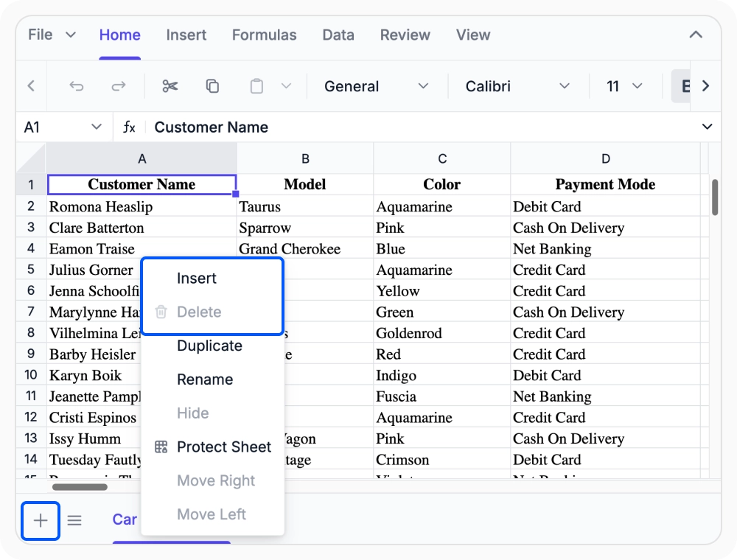Click the Undo arrow icon
Screen dimensions: 737x560
(x=76, y=86)
